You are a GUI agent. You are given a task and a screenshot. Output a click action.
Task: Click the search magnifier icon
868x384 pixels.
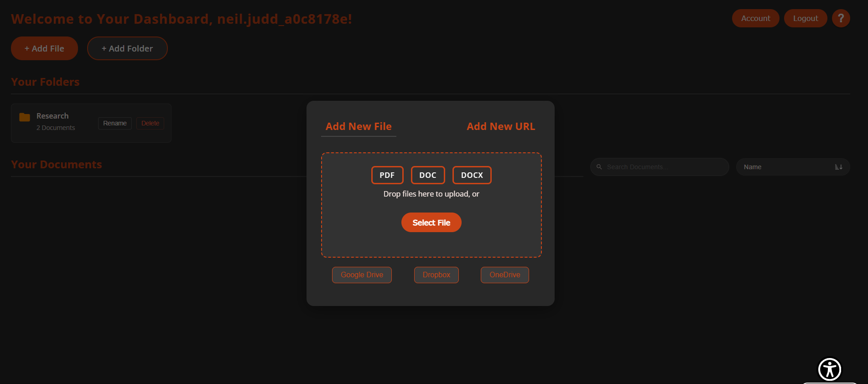[x=599, y=167]
